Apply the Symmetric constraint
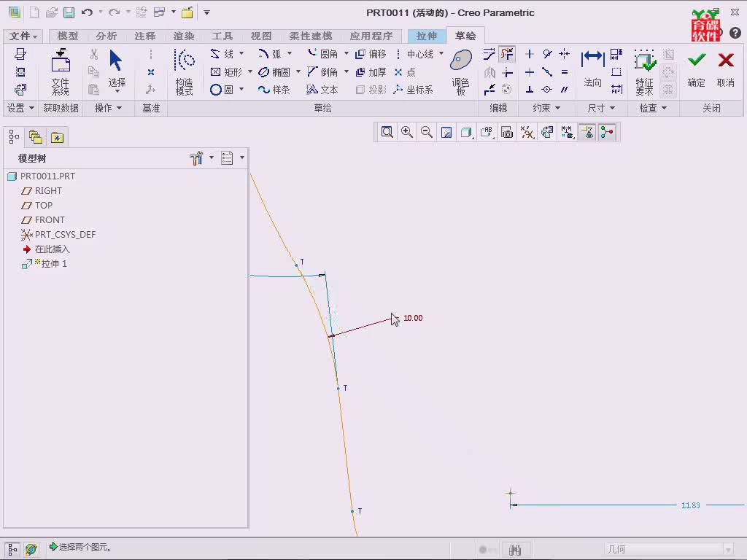747x560 pixels. pos(565,54)
